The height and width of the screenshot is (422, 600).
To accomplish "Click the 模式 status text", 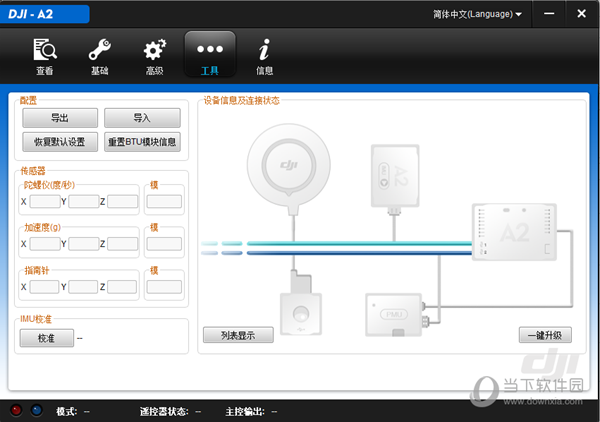I will 73,412.
